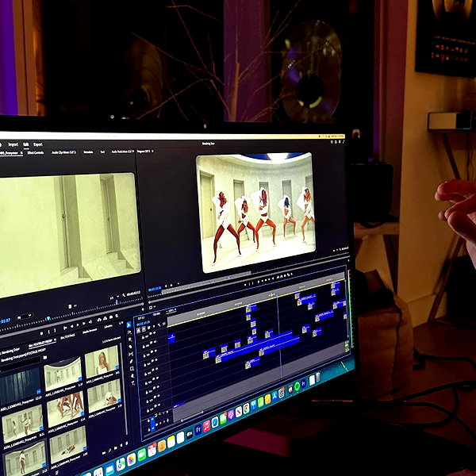This screenshot has width=476, height=476.
Task: Click the Program monitor blue timecode
Action: [155, 289]
